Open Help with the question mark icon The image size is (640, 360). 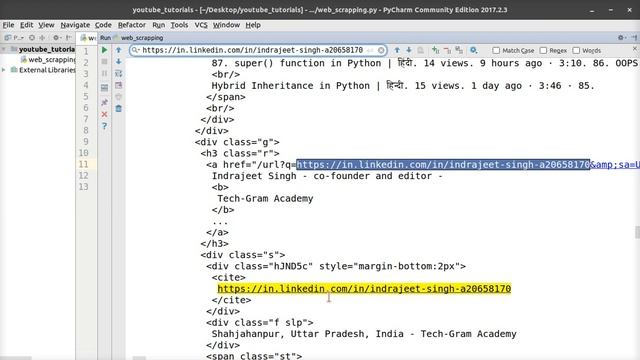click(x=104, y=126)
